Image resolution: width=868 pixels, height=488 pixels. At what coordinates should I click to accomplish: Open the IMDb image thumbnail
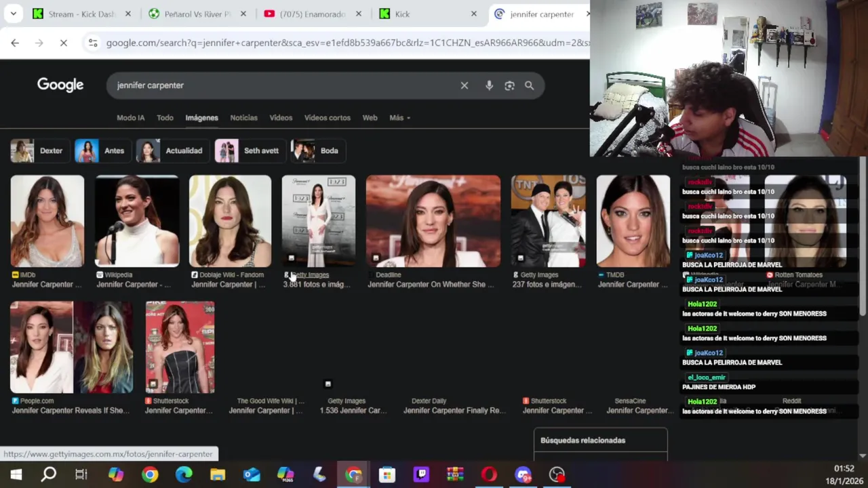pyautogui.click(x=47, y=221)
